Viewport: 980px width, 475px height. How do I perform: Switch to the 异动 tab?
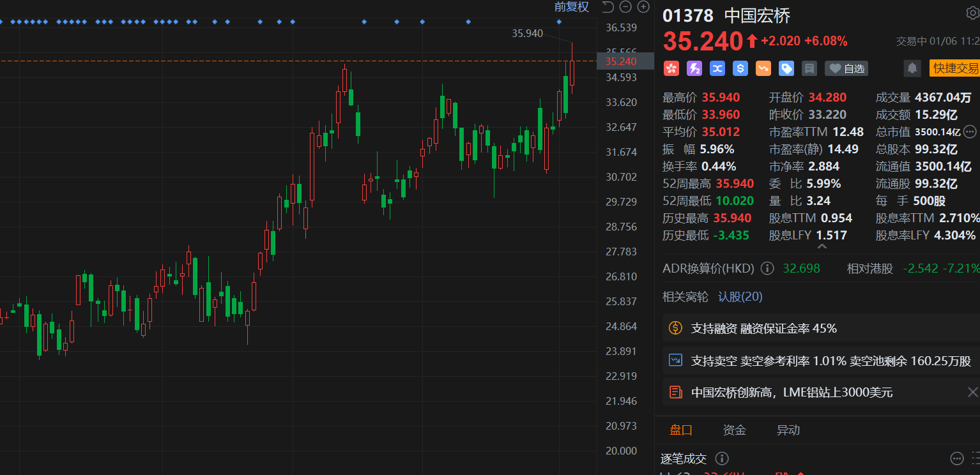(x=788, y=430)
